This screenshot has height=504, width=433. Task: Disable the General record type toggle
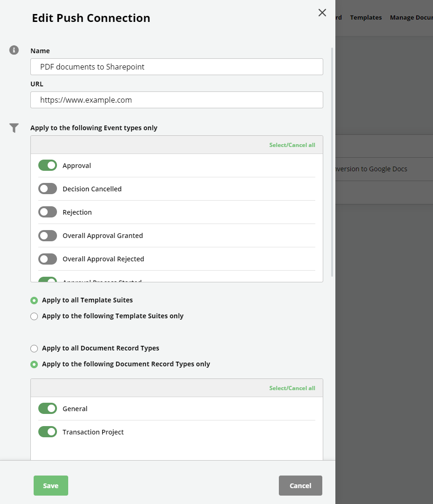click(48, 409)
